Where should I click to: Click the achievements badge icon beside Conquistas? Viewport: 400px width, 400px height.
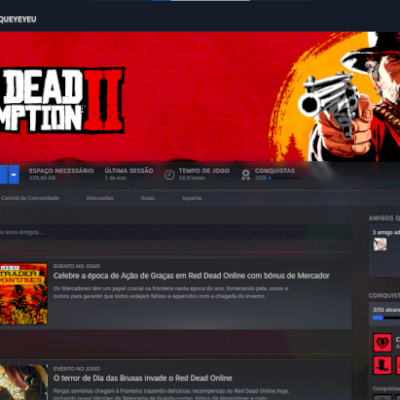point(246,174)
